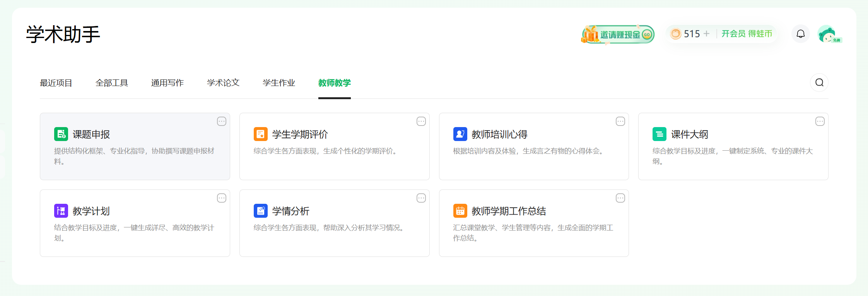The width and height of the screenshot is (868, 296).
Task: Open the 教学计划 tool title
Action: pyautogui.click(x=91, y=211)
